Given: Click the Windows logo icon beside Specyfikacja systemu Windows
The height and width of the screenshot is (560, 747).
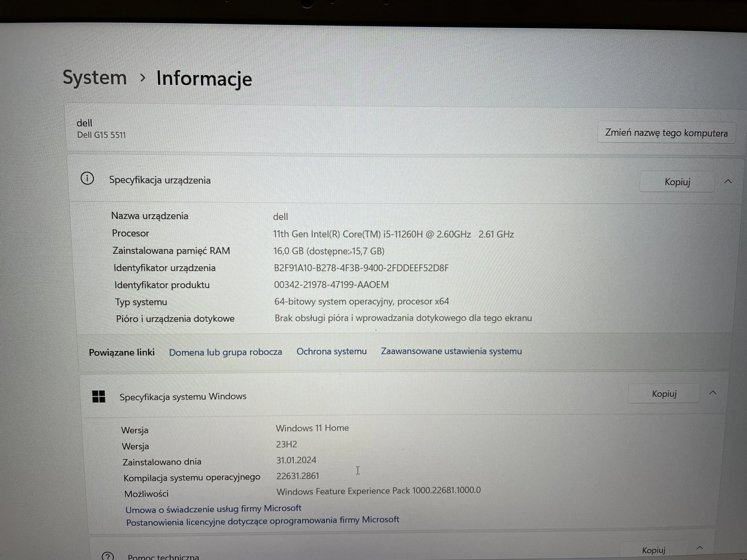Looking at the screenshot, I should point(99,396).
